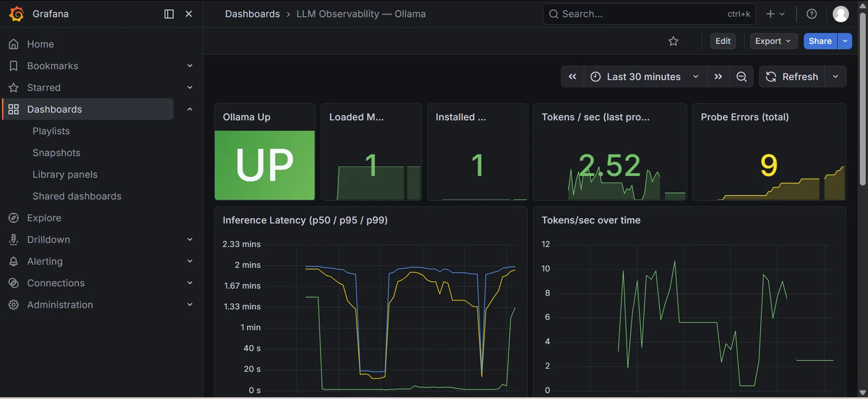Expand the Drilldown section chevron
This screenshot has height=399, width=868.
(x=190, y=239)
